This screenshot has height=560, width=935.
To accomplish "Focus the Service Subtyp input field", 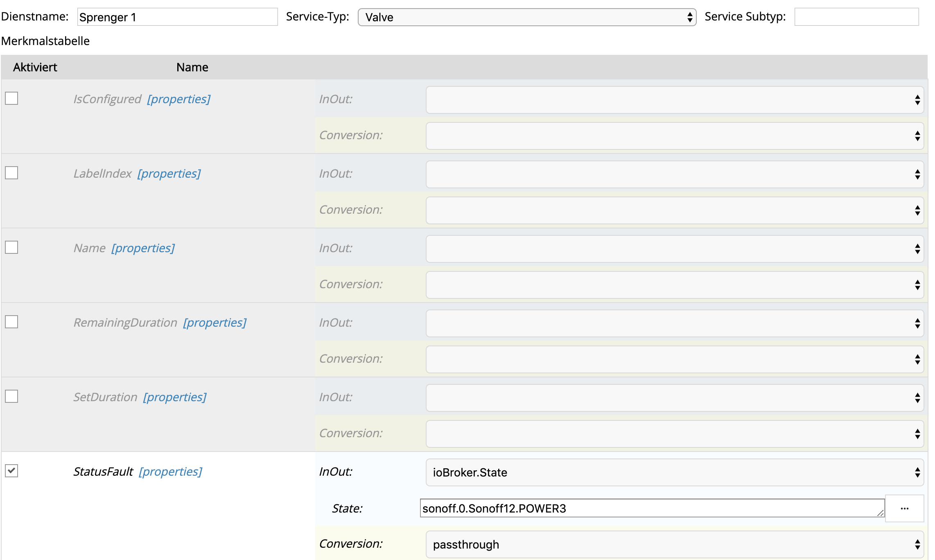I will [856, 17].
